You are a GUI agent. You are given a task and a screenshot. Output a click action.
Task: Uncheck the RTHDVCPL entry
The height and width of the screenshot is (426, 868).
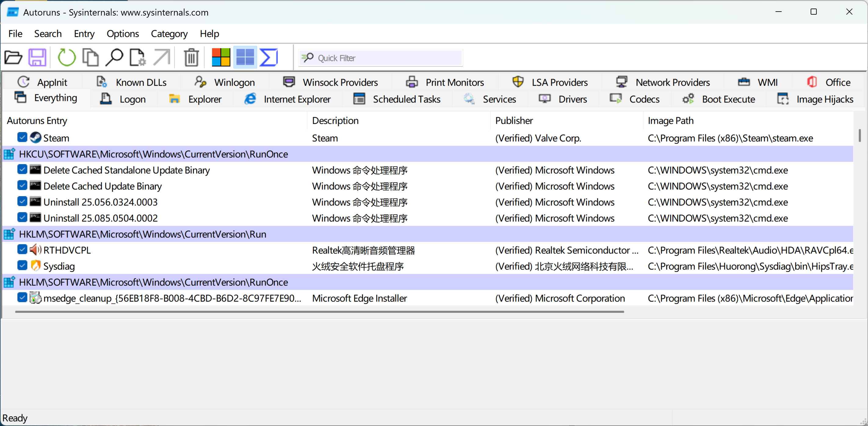[22, 249]
